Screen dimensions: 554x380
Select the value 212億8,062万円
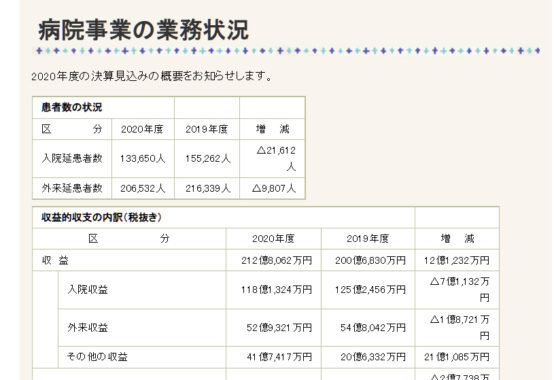pyautogui.click(x=277, y=261)
